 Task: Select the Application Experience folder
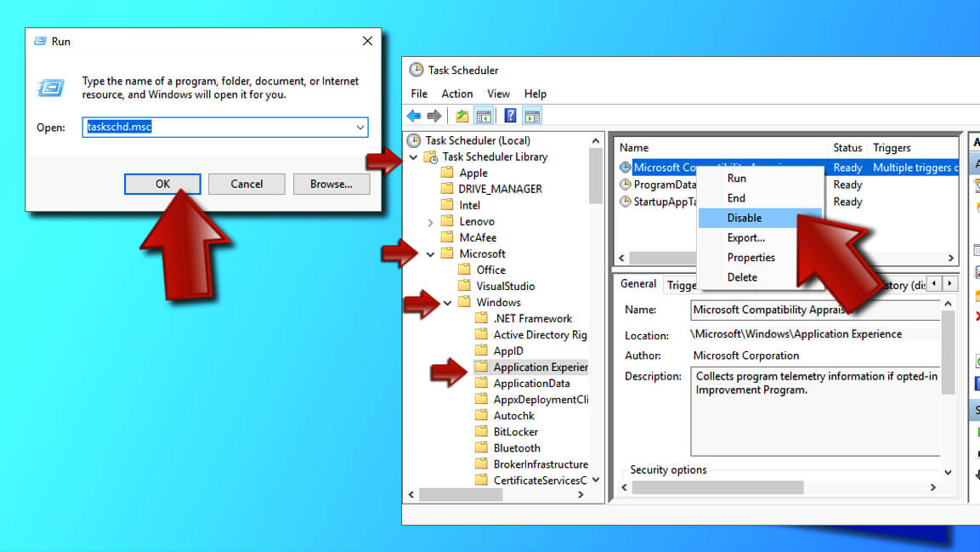[x=540, y=367]
